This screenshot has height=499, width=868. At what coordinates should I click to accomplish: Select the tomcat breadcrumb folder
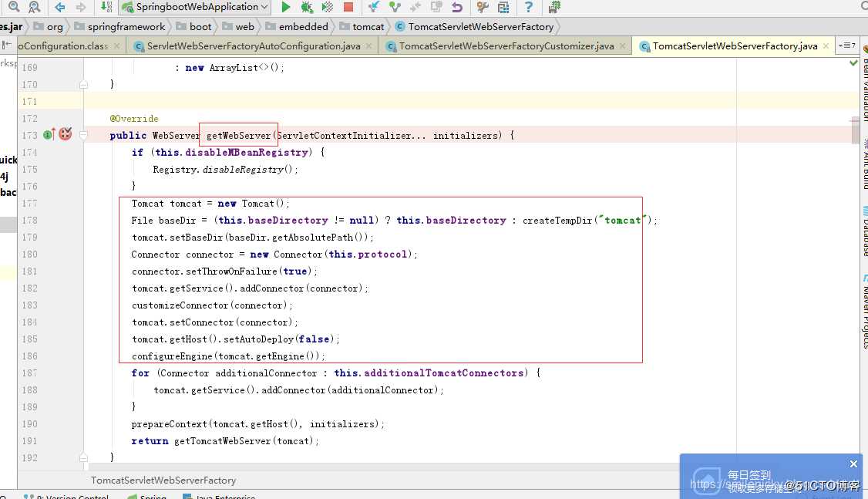362,26
